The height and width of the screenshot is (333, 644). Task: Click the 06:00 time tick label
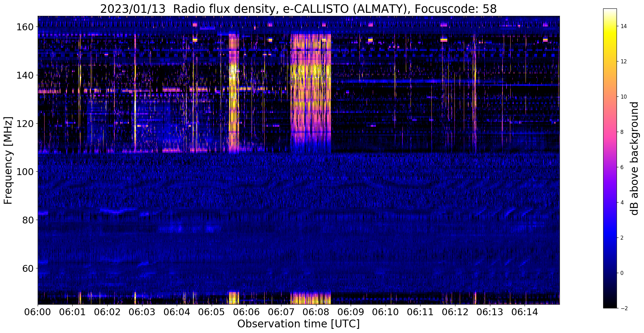click(x=38, y=311)
